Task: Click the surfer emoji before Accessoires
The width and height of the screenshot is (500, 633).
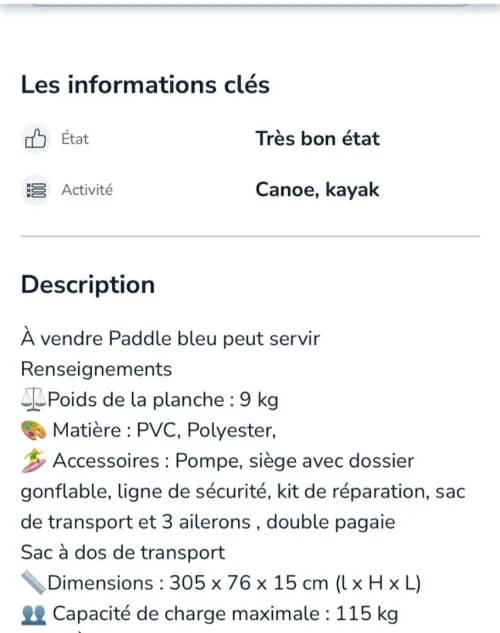Action: coord(34,461)
